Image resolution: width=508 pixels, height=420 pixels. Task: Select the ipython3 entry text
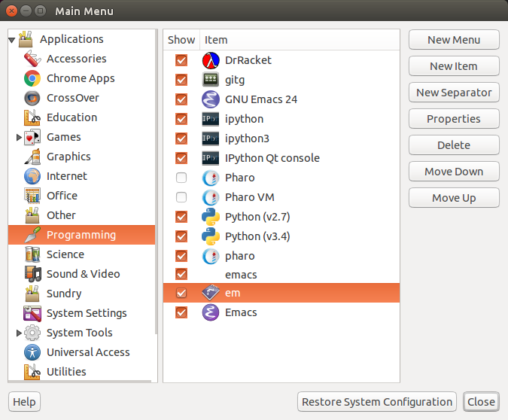click(247, 138)
